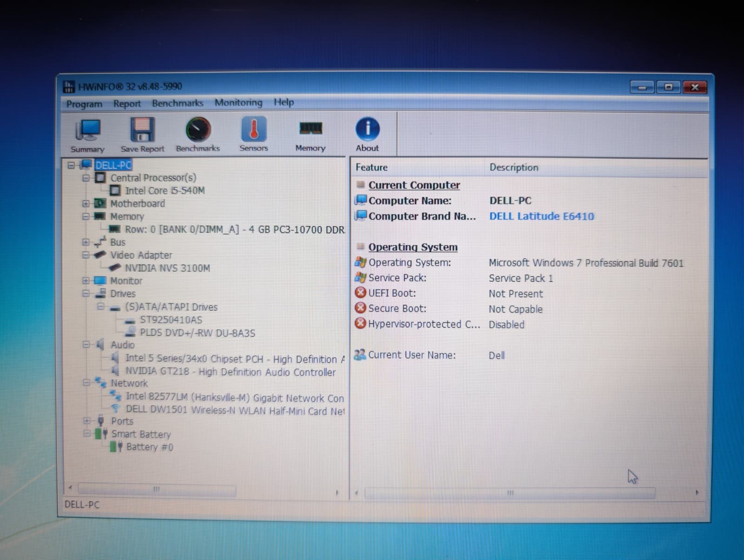Click the 'Service Pack 1' value
Viewport: 744px width, 560px height.
[521, 278]
